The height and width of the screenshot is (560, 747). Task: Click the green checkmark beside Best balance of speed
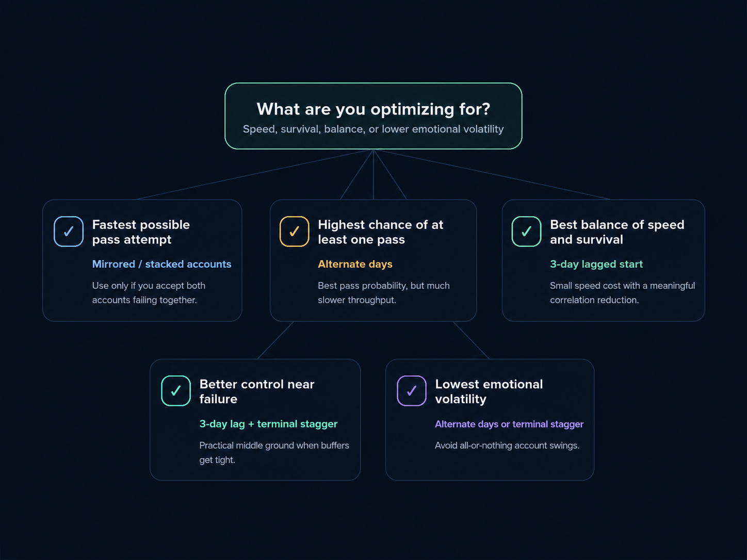click(x=526, y=232)
